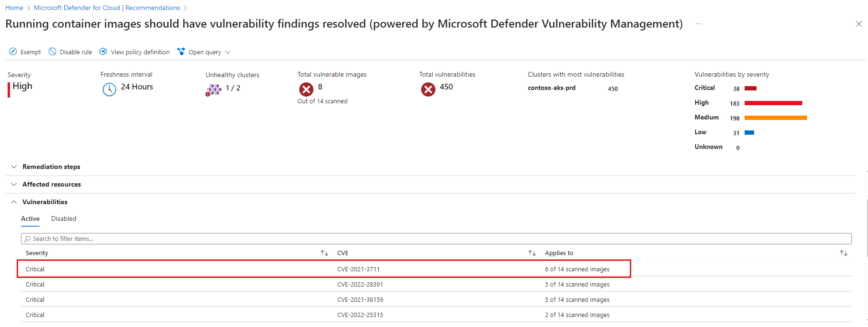This screenshot has height=327, width=868.
Task: Open the CVE-2022-28391 vulnerability row
Action: point(360,285)
